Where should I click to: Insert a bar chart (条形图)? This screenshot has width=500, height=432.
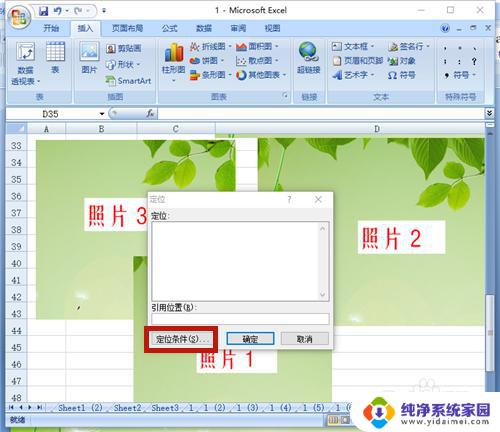click(x=210, y=75)
